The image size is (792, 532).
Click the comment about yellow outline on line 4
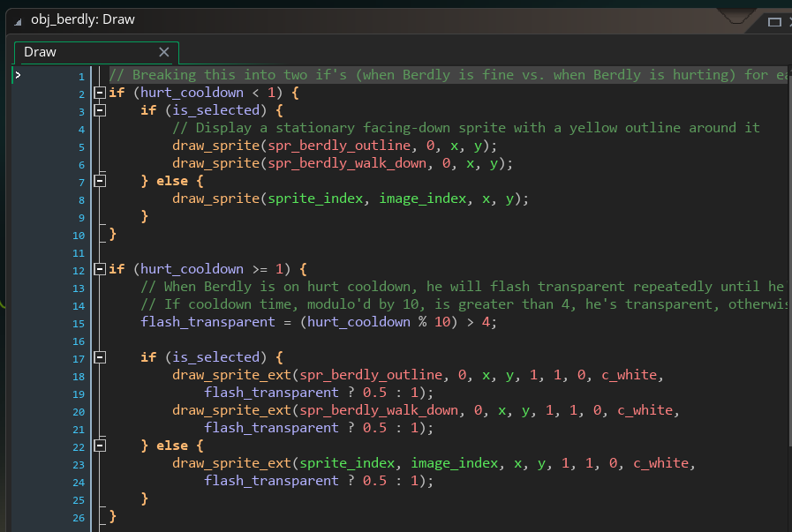[x=465, y=128]
